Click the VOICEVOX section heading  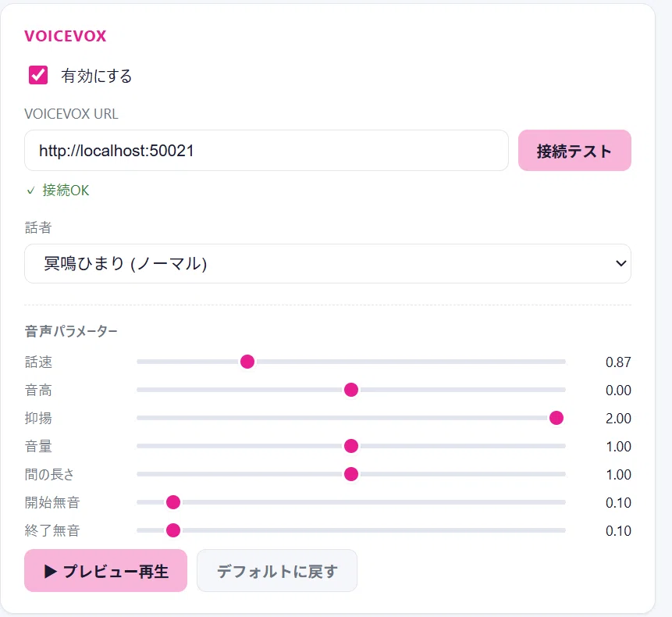(x=65, y=36)
